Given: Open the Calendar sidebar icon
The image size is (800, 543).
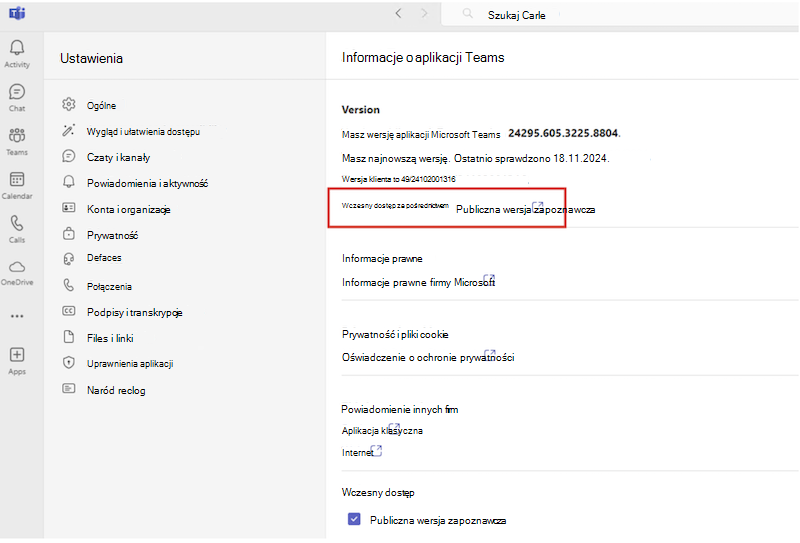Looking at the screenshot, I should [x=17, y=179].
